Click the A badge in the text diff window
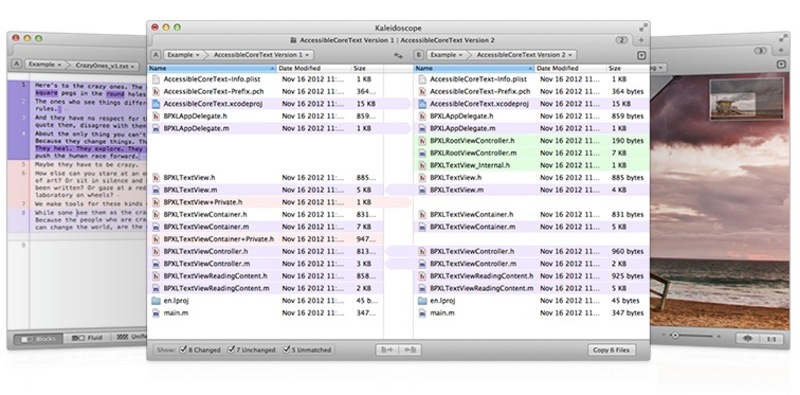The width and height of the screenshot is (800, 395). (17, 65)
